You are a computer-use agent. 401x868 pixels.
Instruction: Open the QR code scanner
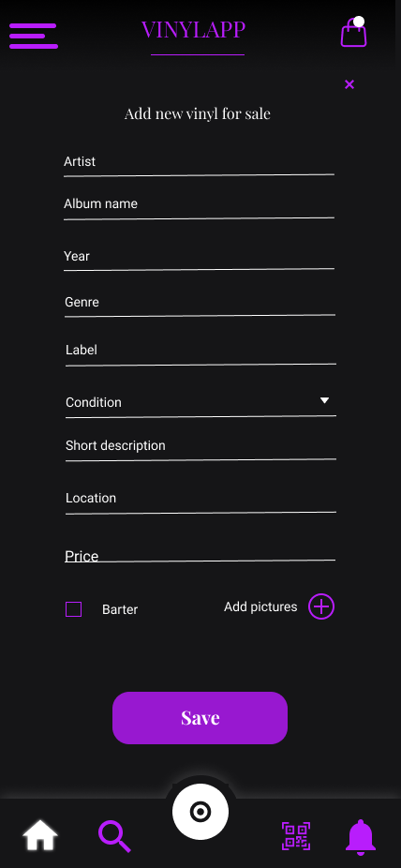tap(296, 836)
